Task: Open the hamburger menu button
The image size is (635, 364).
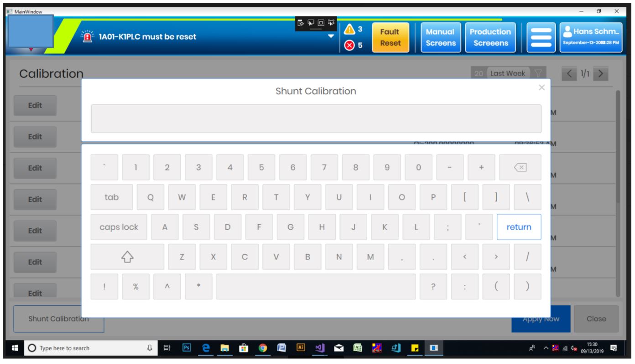Action: tap(541, 38)
